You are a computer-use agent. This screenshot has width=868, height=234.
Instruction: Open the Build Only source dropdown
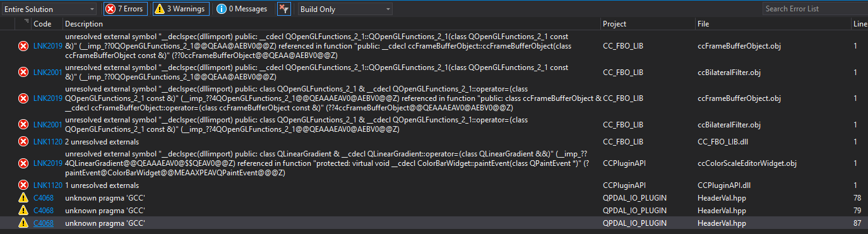[345, 9]
